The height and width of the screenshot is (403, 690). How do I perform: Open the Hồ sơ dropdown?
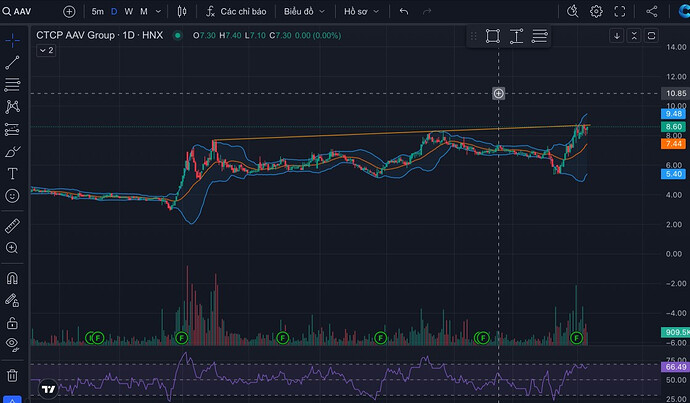[359, 12]
